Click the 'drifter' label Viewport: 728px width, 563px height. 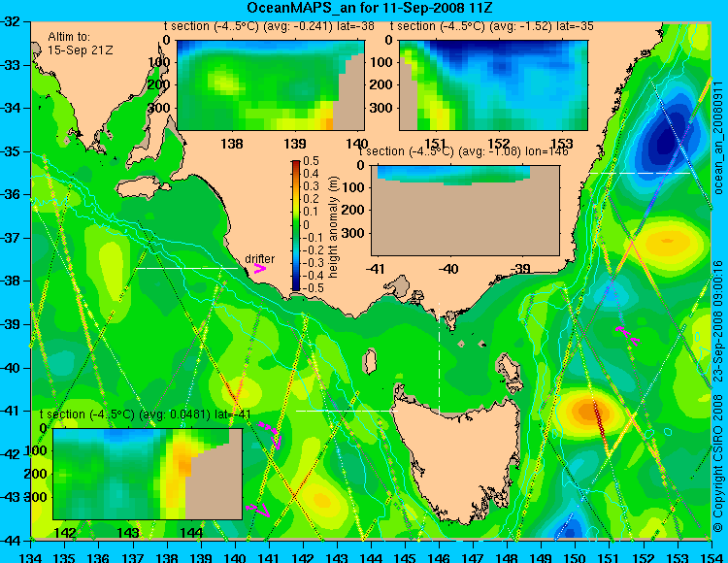tap(259, 259)
